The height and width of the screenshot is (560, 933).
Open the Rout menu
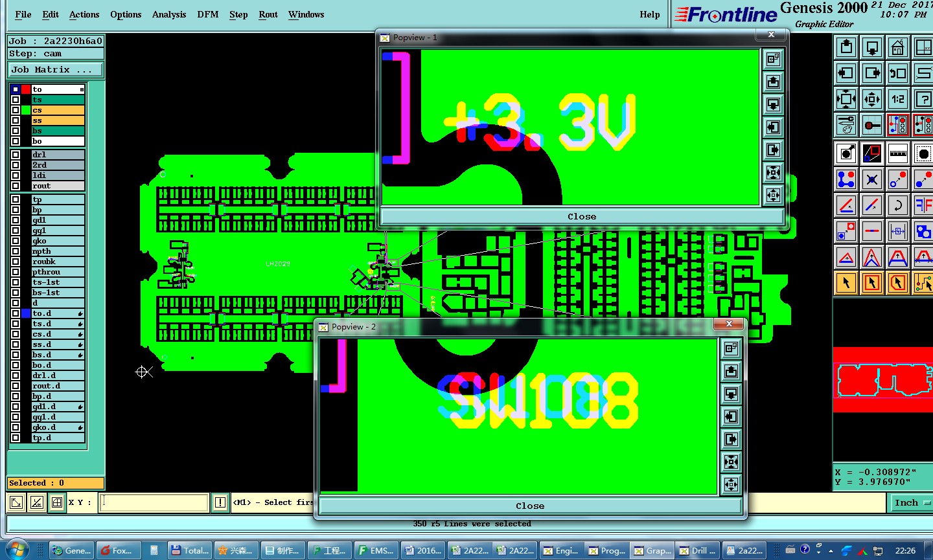(x=268, y=14)
